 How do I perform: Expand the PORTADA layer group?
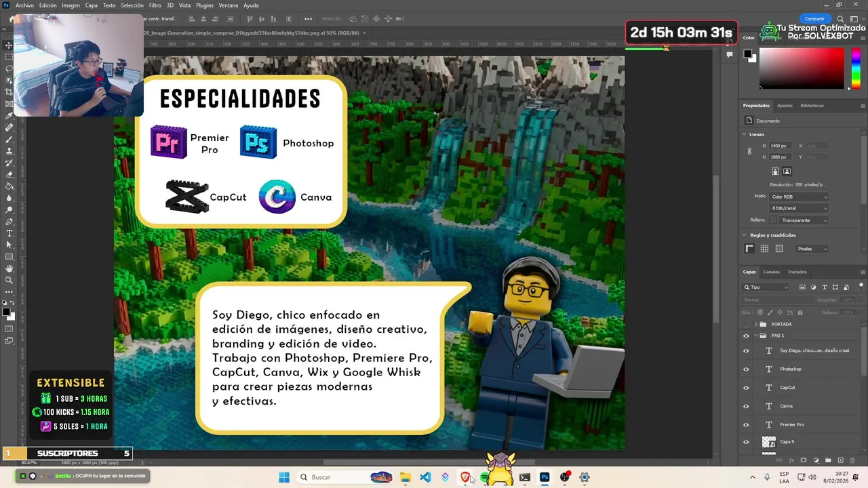click(x=755, y=324)
